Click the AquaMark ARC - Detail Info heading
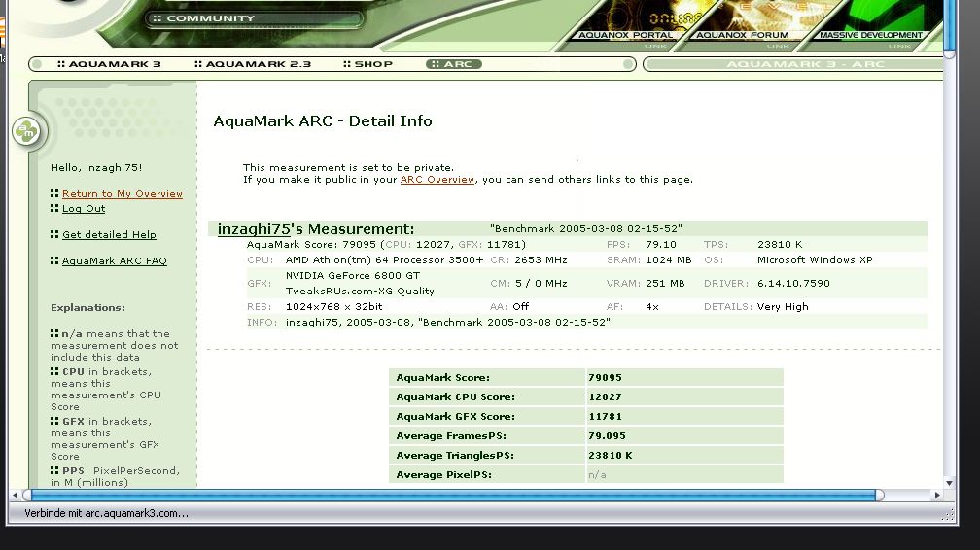 323,121
